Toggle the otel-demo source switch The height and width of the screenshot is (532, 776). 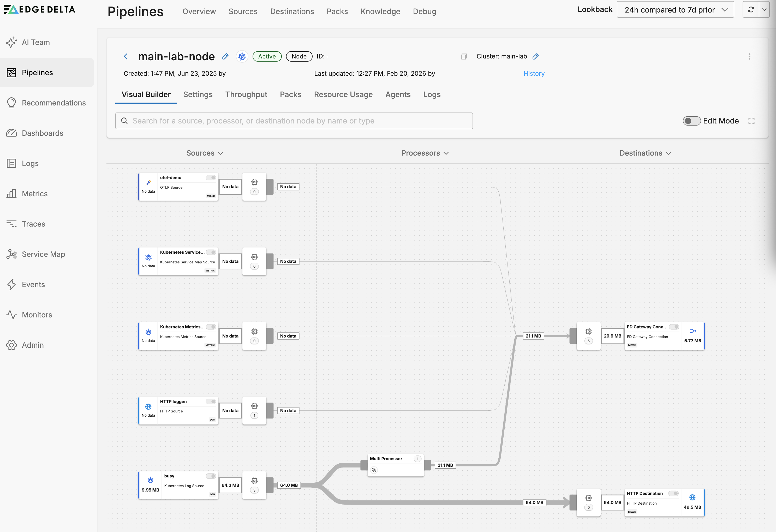point(211,178)
